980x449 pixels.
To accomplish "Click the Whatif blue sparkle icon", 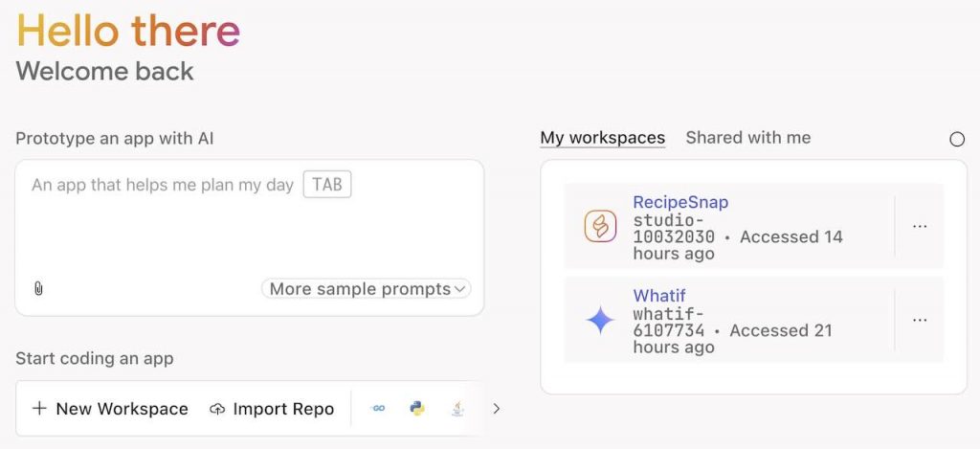I will click(600, 320).
